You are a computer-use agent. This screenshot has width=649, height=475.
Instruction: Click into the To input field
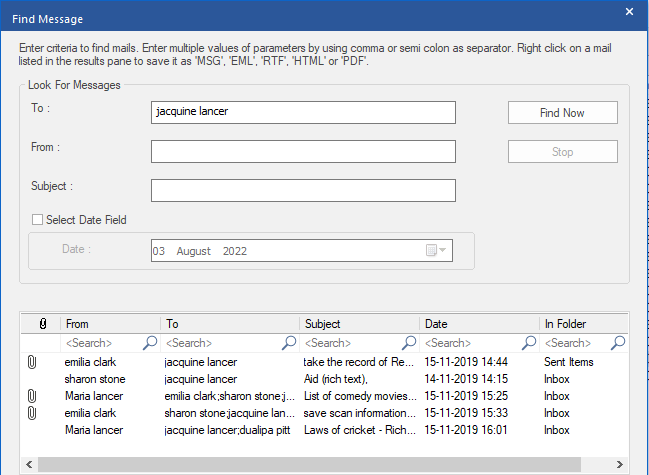[303, 112]
